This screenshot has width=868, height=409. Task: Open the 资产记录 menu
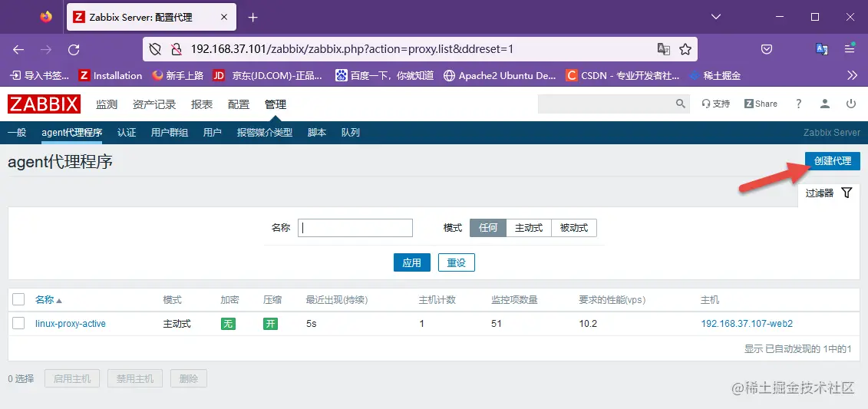154,104
